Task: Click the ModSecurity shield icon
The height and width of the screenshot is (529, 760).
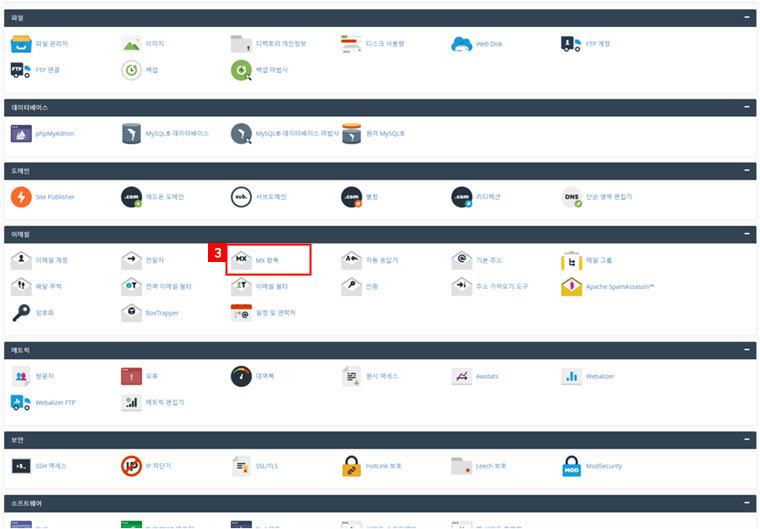Action: click(x=571, y=466)
